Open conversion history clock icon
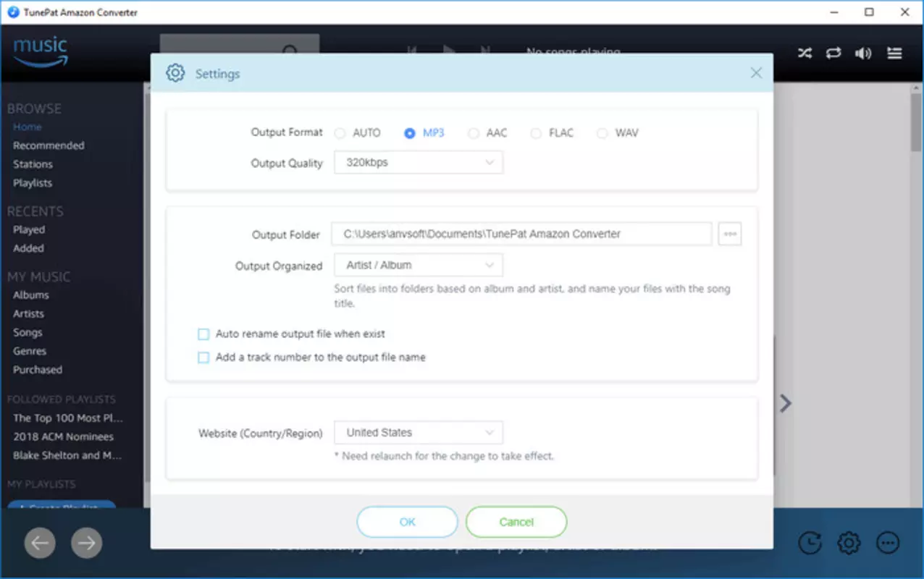Viewport: 924px width, 579px height. pos(810,543)
